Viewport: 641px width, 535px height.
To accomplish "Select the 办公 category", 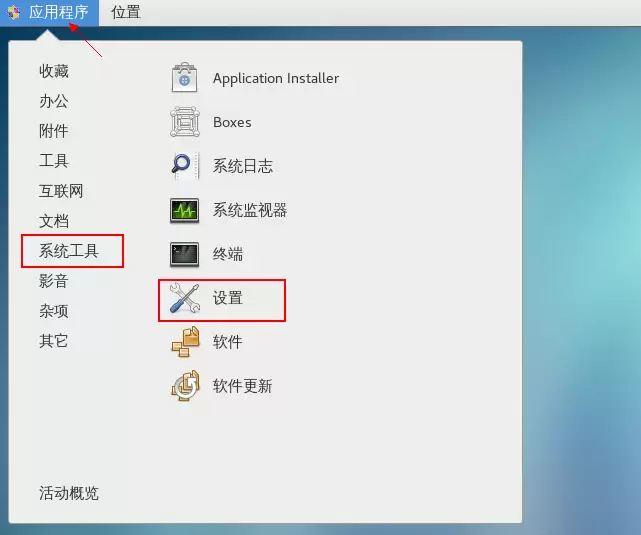I will (x=54, y=101).
